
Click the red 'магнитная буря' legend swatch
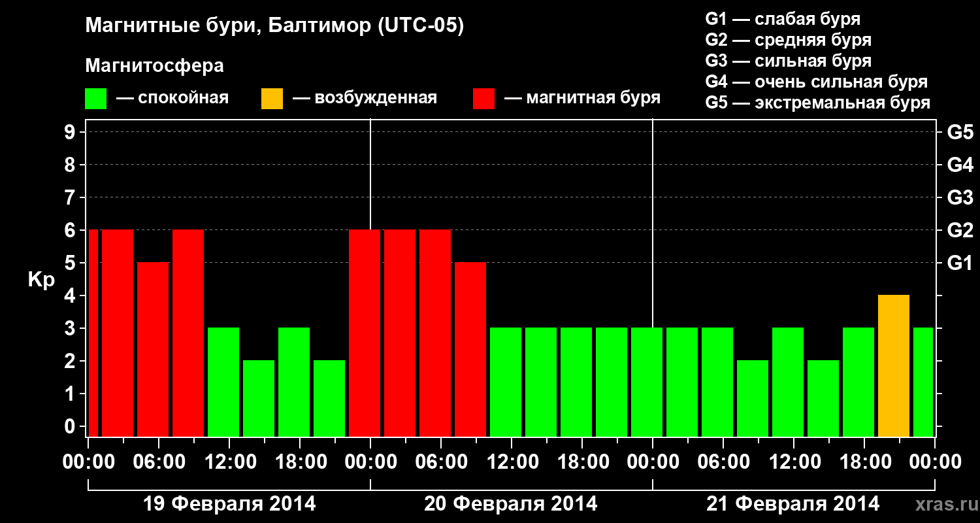tap(483, 99)
